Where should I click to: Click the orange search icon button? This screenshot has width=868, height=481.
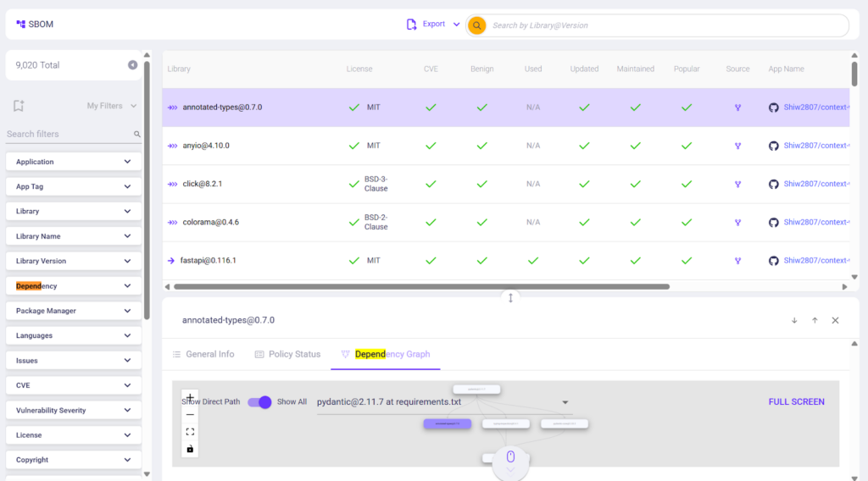coord(476,25)
